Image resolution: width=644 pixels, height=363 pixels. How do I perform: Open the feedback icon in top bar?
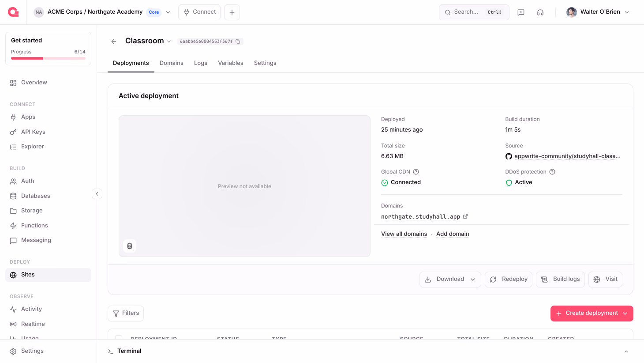click(x=521, y=12)
